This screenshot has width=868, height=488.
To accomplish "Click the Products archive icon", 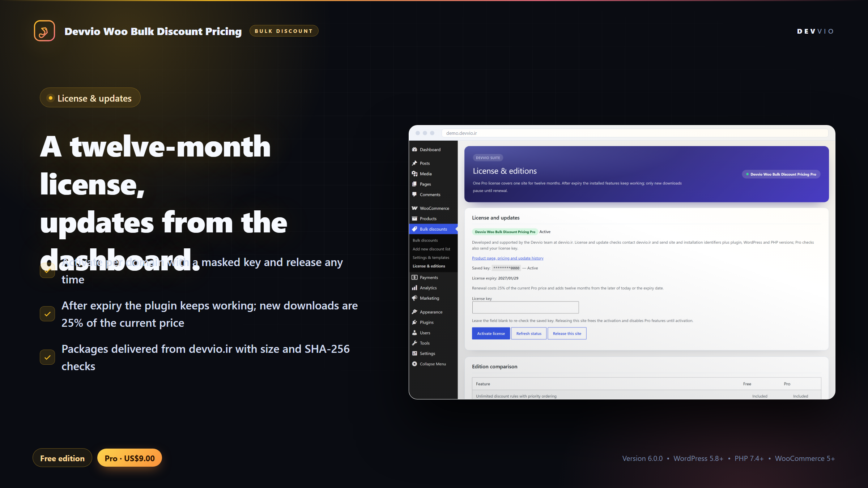I will pyautogui.click(x=414, y=219).
